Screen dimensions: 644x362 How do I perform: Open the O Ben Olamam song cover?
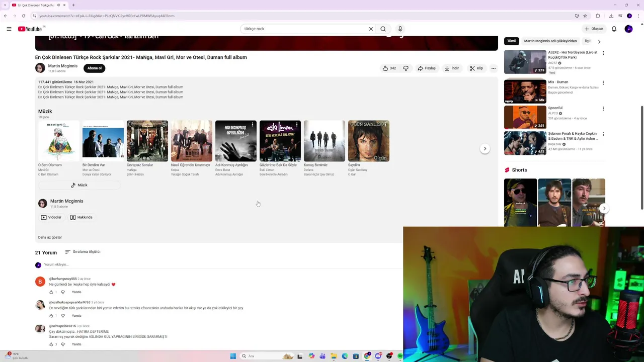pyautogui.click(x=59, y=141)
